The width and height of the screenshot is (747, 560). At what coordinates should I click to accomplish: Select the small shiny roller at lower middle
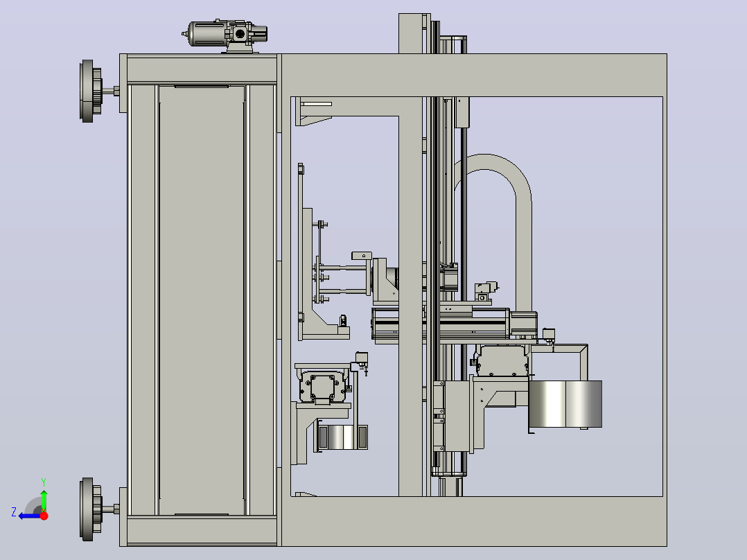tap(341, 437)
